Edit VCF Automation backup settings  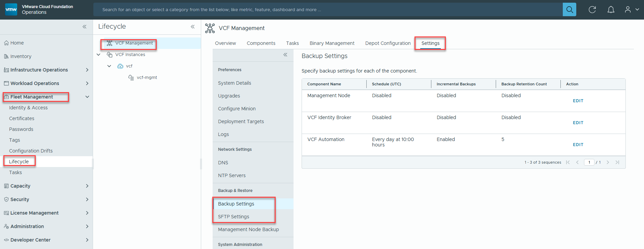point(578,144)
